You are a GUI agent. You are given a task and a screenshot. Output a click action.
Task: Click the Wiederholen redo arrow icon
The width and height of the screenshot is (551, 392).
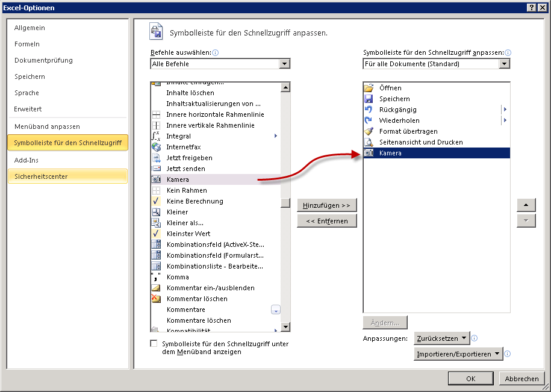pyautogui.click(x=369, y=120)
